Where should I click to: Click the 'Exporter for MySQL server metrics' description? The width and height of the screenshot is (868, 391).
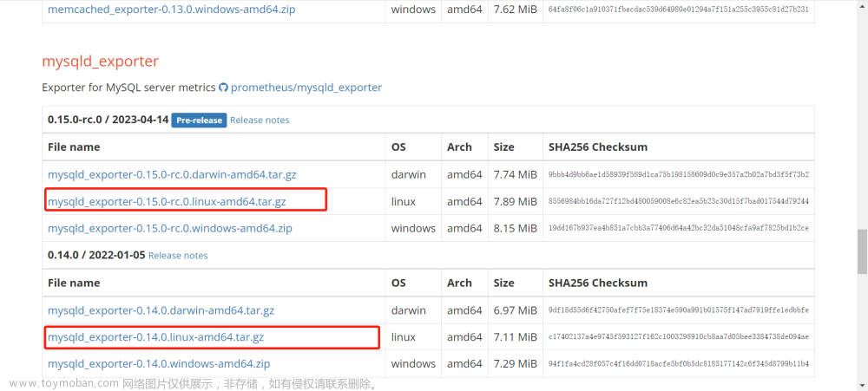pos(128,88)
